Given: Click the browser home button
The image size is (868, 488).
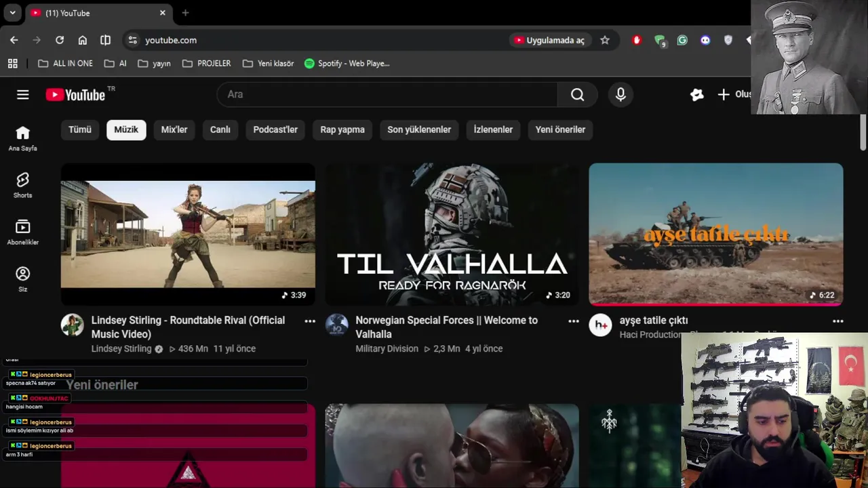Looking at the screenshot, I should click(x=83, y=40).
